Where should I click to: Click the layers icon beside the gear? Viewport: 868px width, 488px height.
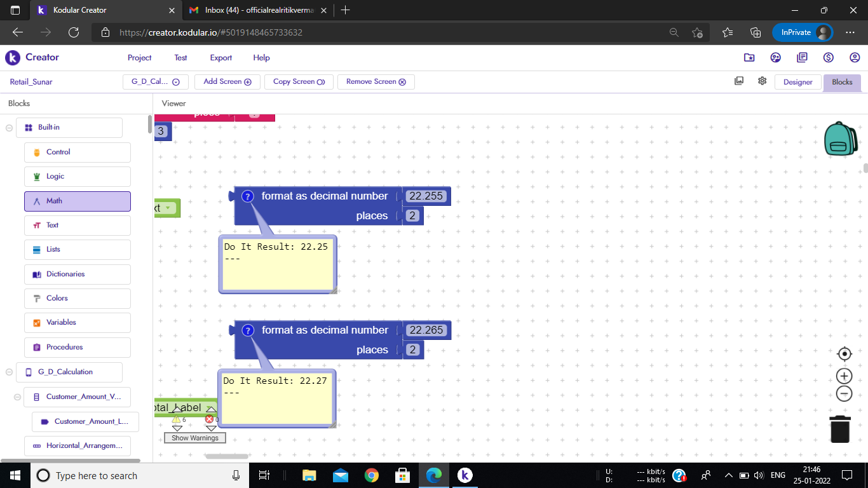tap(739, 81)
